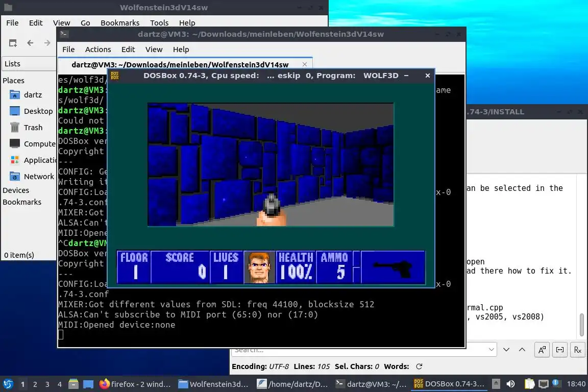
Task: Click the eject removable media tray icon
Action: (496, 384)
